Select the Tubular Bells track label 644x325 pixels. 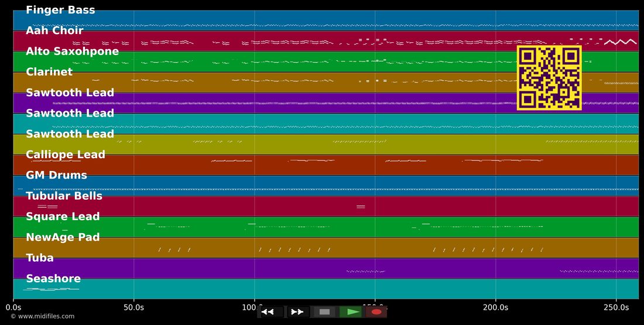coord(64,196)
